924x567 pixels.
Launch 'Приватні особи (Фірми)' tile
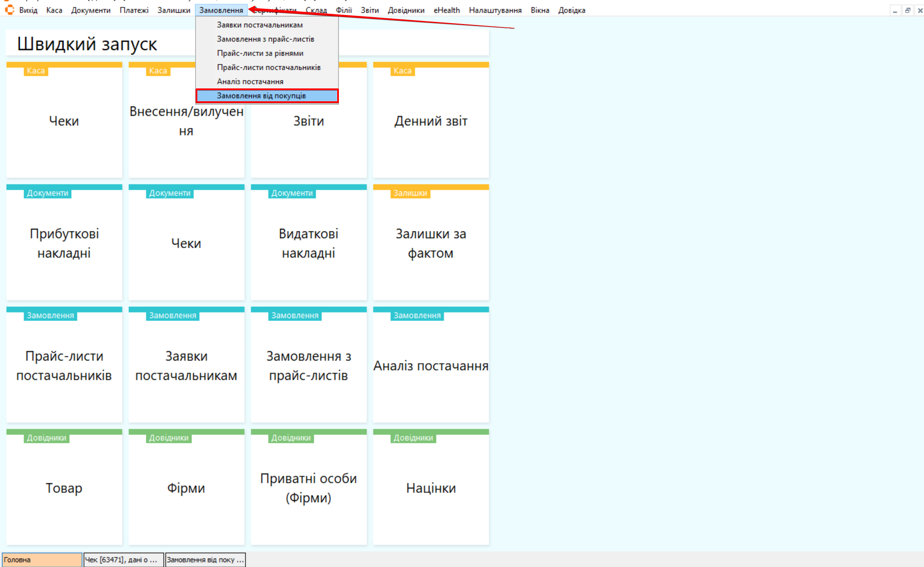pos(308,488)
